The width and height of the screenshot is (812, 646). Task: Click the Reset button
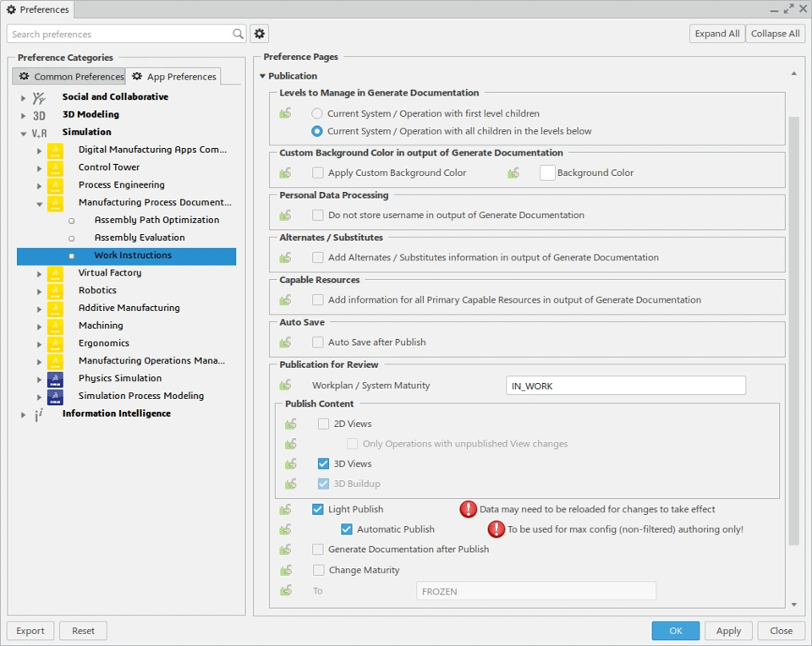click(84, 631)
